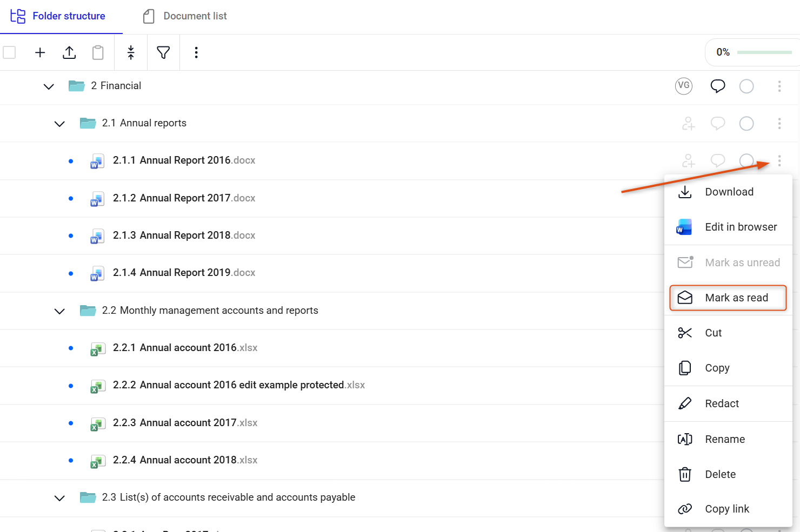This screenshot has height=532, width=800.
Task: Click the plus icon to add new item
Action: (40, 52)
